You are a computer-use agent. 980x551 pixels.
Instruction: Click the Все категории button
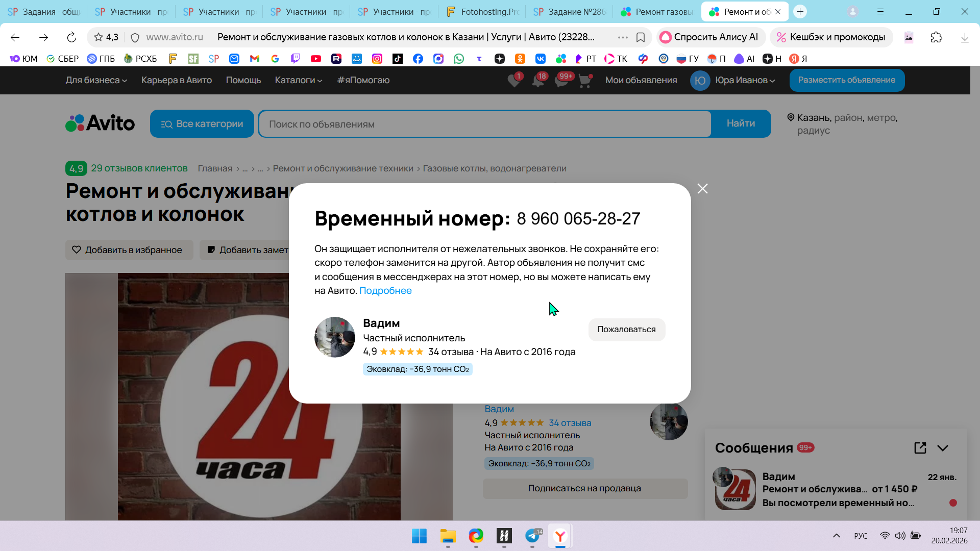pyautogui.click(x=202, y=124)
